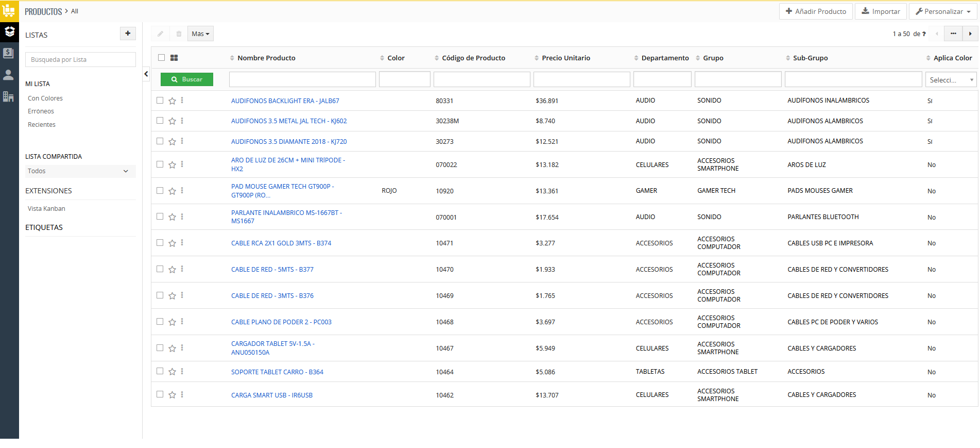Add a new list with plus icon
This screenshot has height=448, width=980.
(128, 34)
